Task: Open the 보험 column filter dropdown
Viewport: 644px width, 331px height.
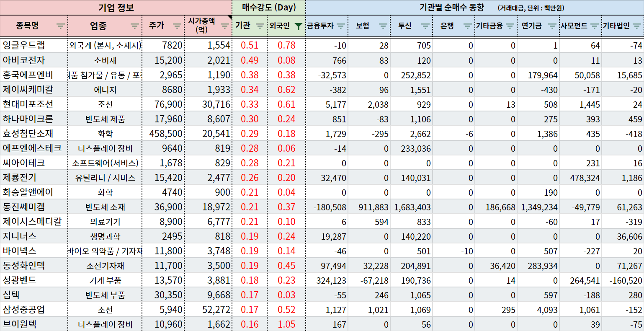Action: 383,26
